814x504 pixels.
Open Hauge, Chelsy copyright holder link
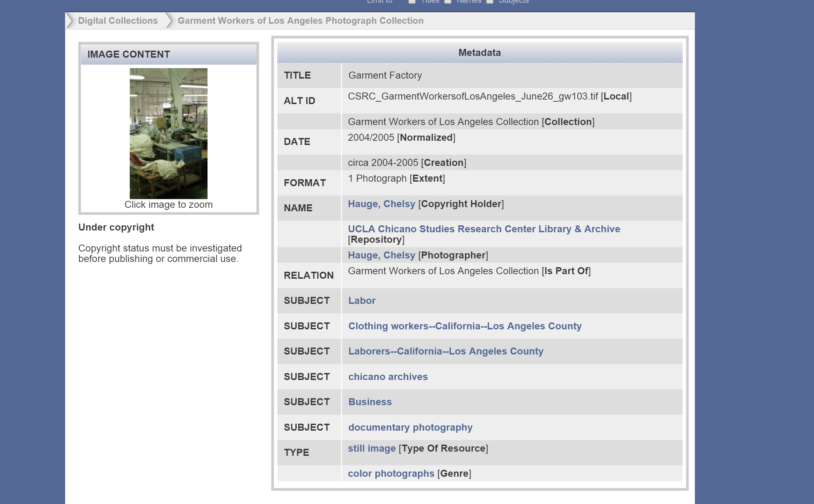381,204
